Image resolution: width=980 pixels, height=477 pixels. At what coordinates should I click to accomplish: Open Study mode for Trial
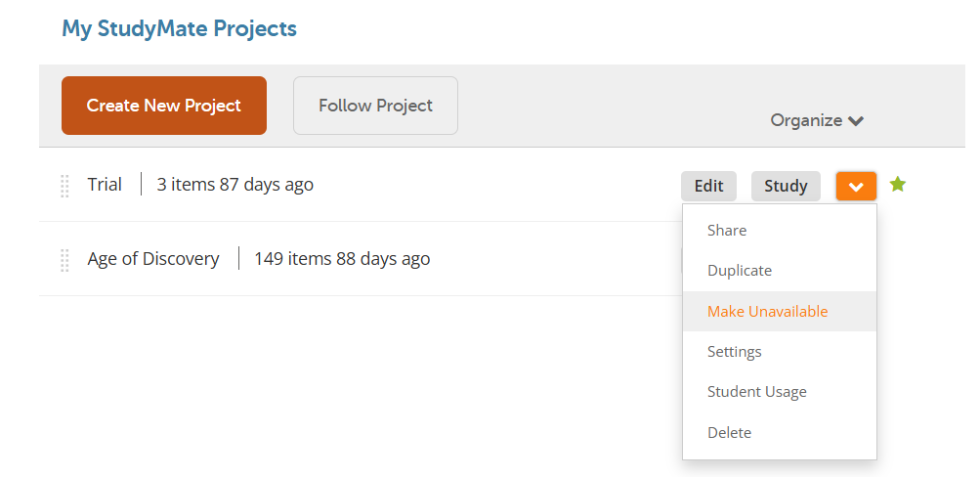click(x=786, y=186)
